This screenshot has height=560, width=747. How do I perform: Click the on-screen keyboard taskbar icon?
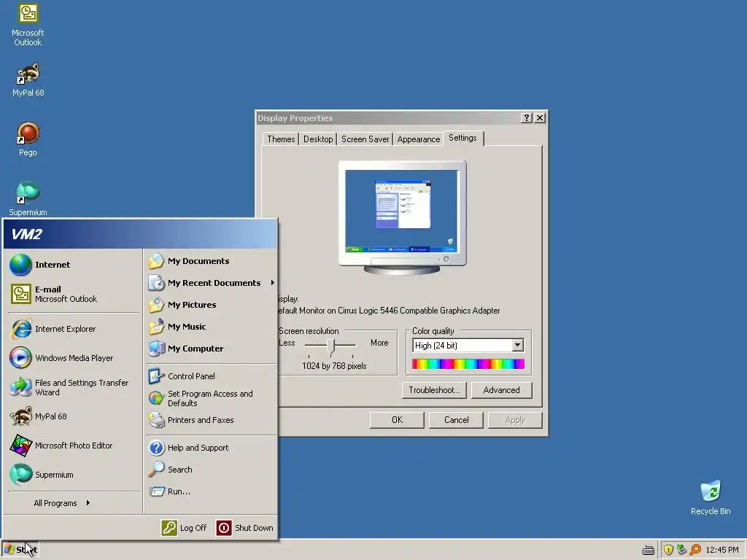coord(649,551)
